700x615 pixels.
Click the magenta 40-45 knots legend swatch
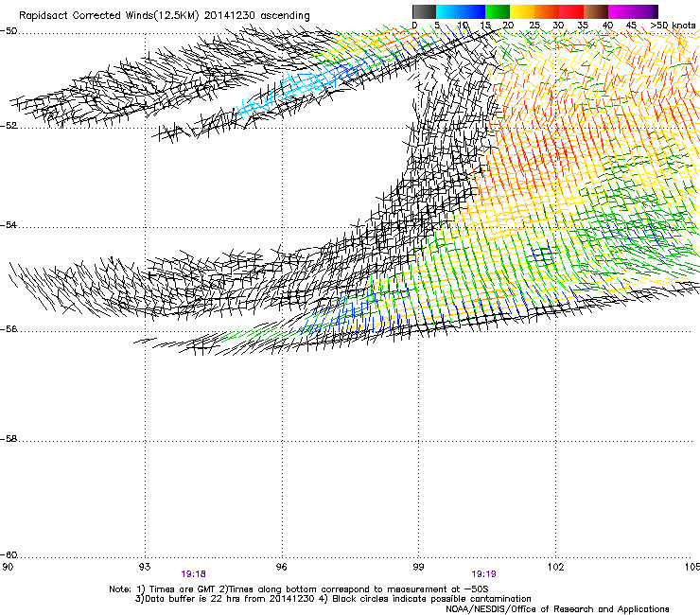[621, 11]
